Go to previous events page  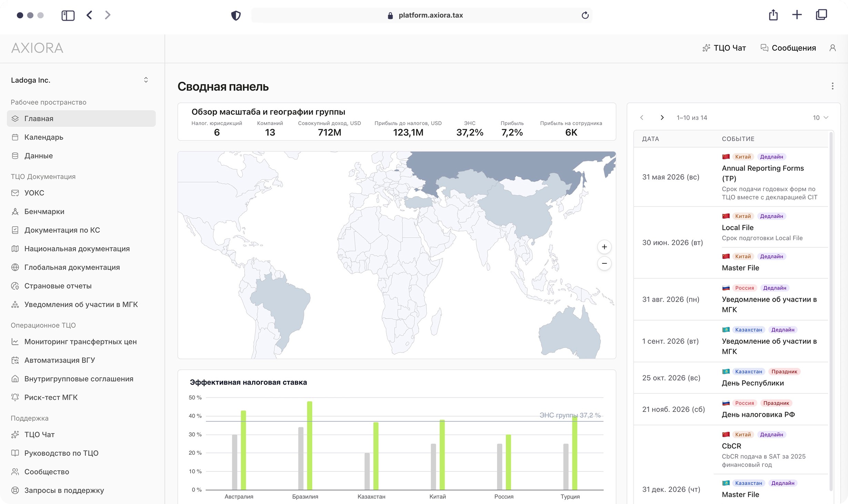point(642,118)
